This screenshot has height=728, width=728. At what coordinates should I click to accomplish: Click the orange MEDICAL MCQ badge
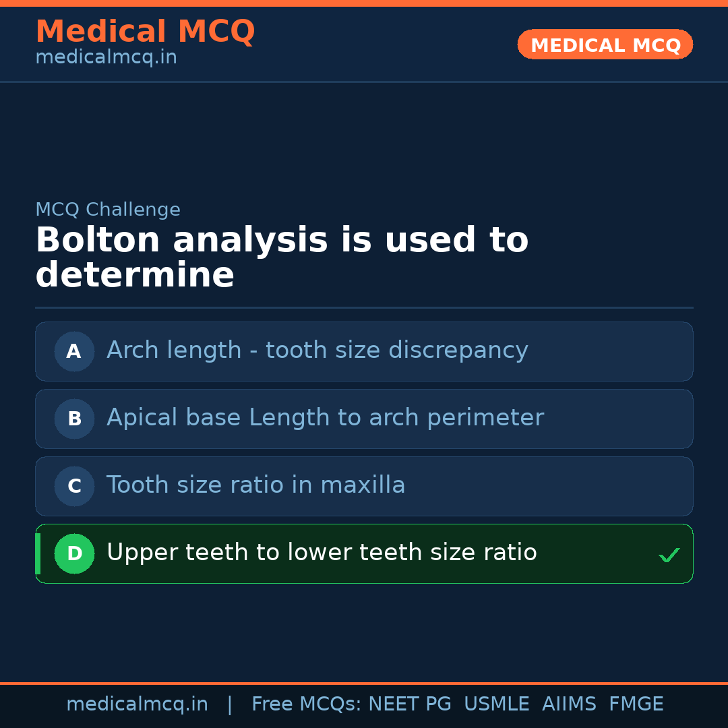(605, 45)
